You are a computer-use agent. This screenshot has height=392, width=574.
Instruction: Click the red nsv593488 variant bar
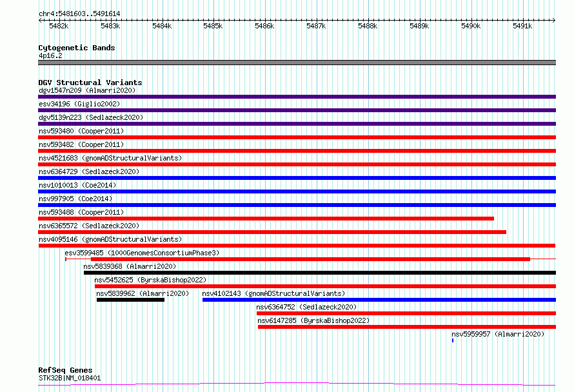[266, 219]
